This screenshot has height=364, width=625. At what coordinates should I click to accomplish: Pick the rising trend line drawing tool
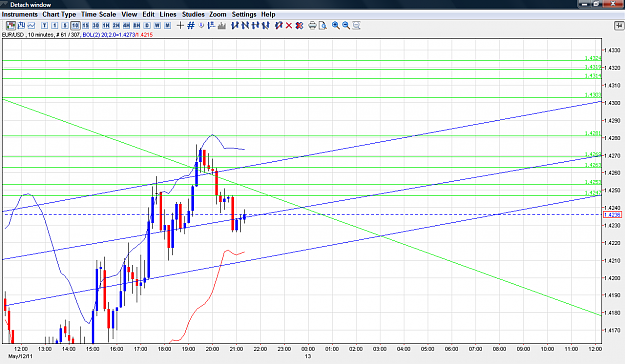234,26
